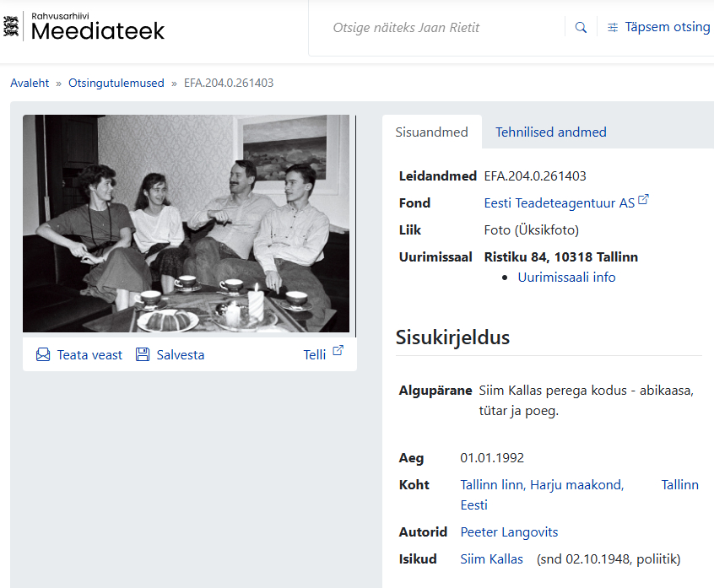Select the Sisuandmed tab
Screen dimensions: 714x588
431,132
